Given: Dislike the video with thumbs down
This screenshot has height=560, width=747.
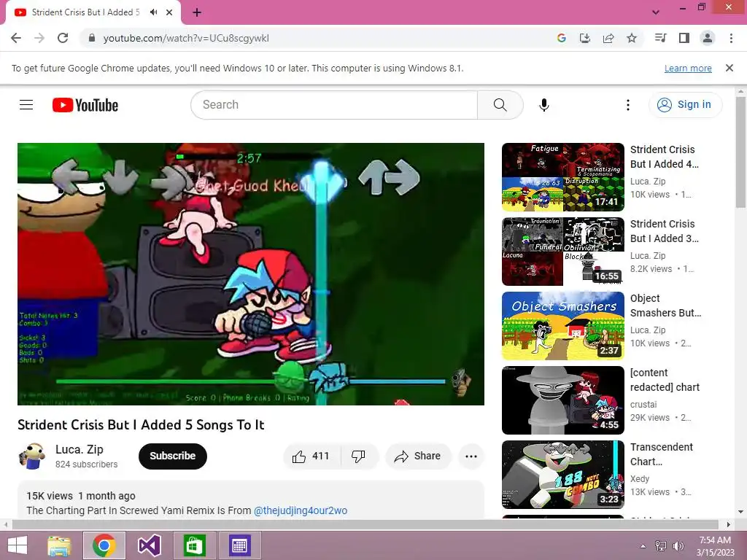Looking at the screenshot, I should (x=358, y=456).
